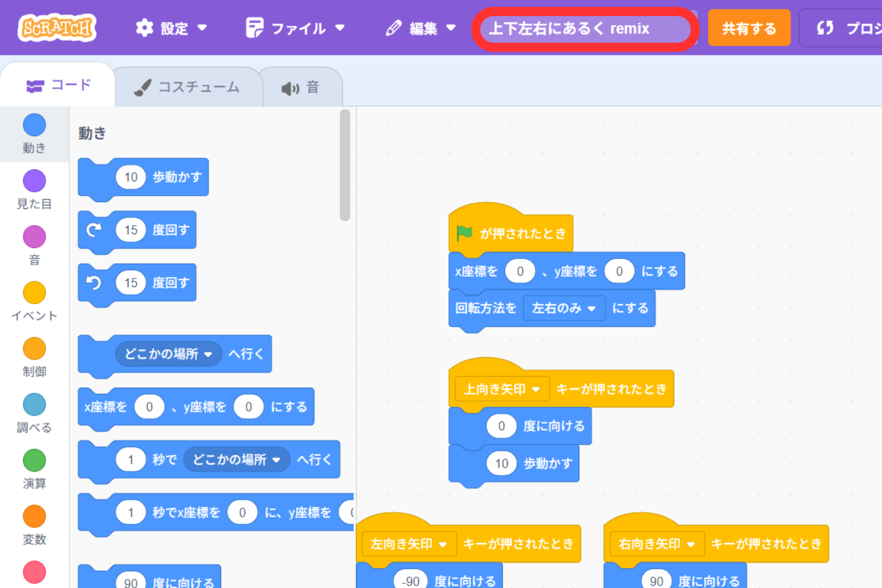Click the project title field showing 上下左右にあるく remix
882x588 pixels.
584,28
